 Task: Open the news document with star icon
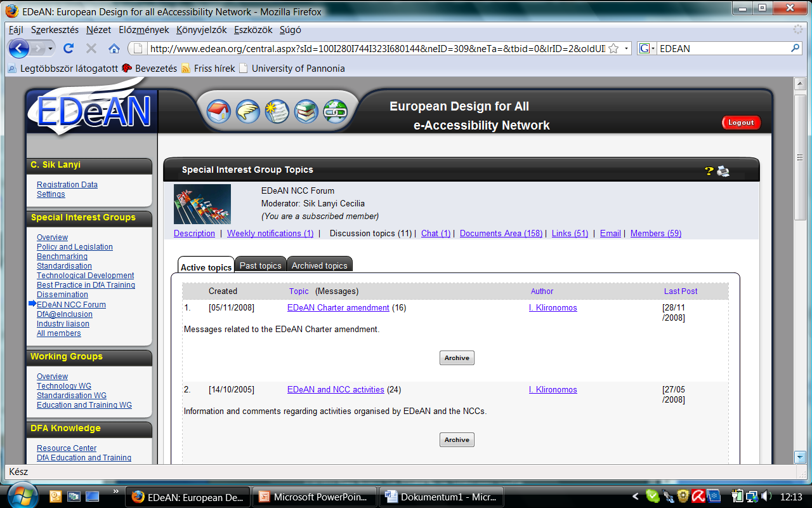click(x=277, y=112)
